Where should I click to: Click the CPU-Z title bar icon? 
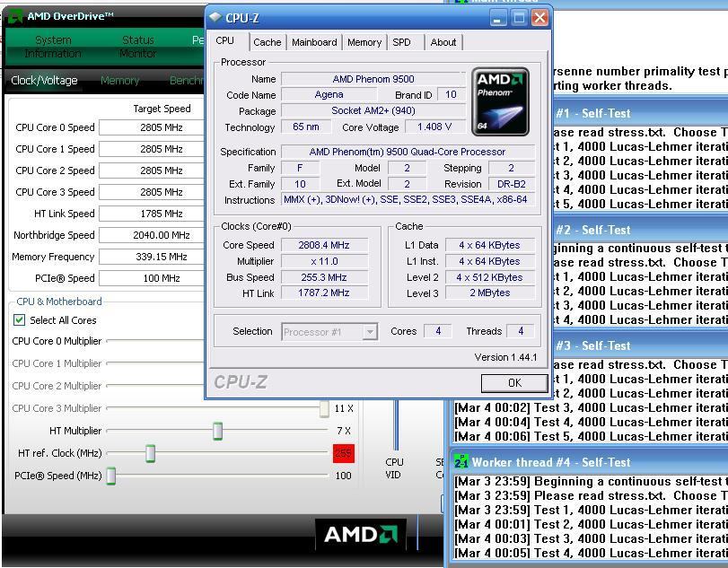click(x=215, y=18)
